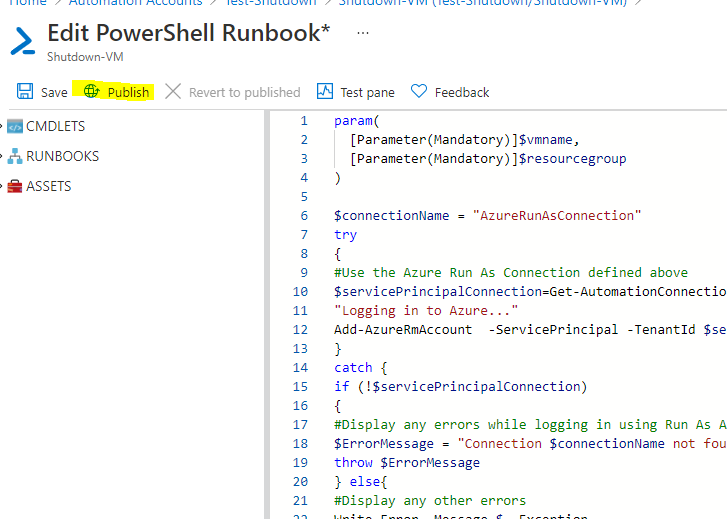Click the $vmname variable
The image size is (727, 519).
(x=545, y=140)
